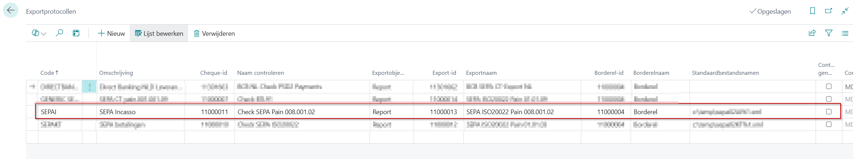The height and width of the screenshot is (159, 868).
Task: Click the collapse page arrows icon
Action: point(845,11)
